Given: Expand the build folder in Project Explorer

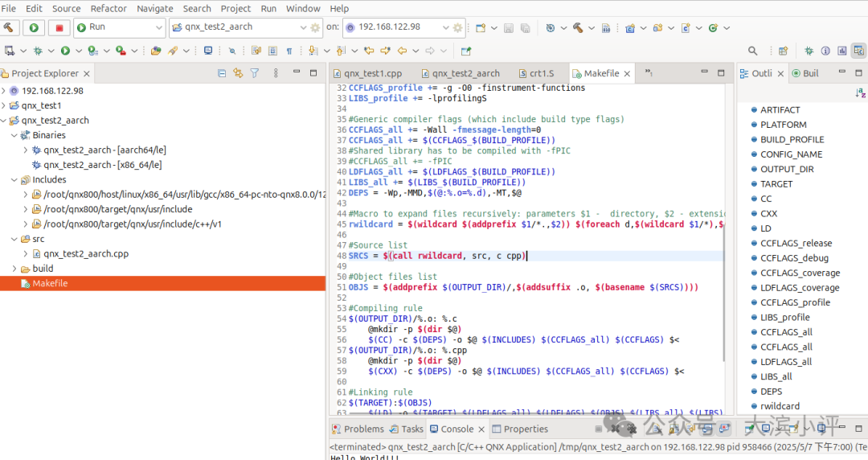Looking at the screenshot, I should [x=14, y=269].
